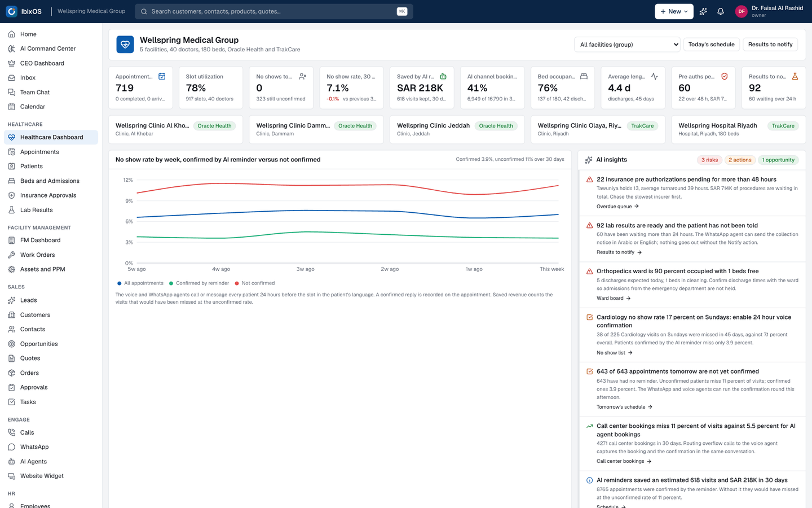This screenshot has width=812, height=508.
Task: Open the New dropdown button
Action: coord(674,11)
